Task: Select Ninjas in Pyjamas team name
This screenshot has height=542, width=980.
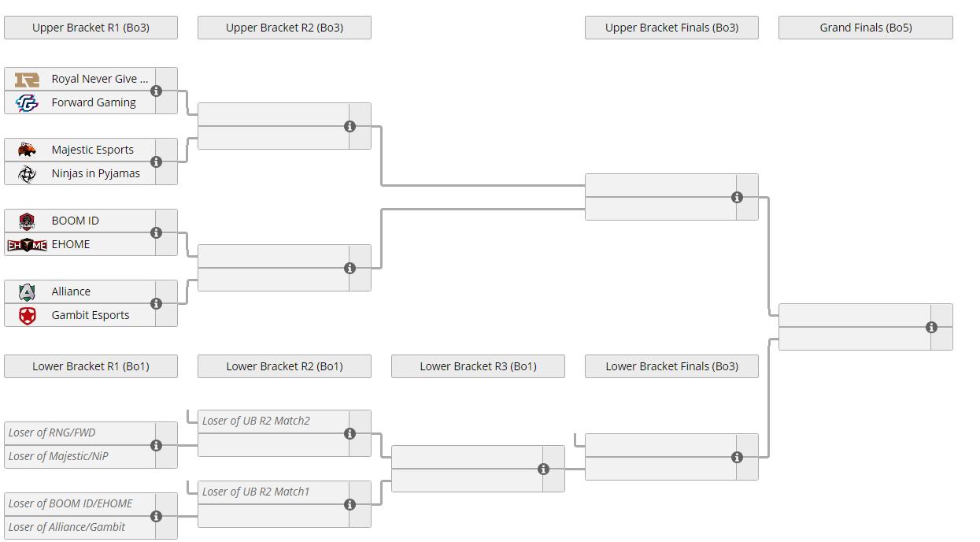Action: [x=95, y=173]
